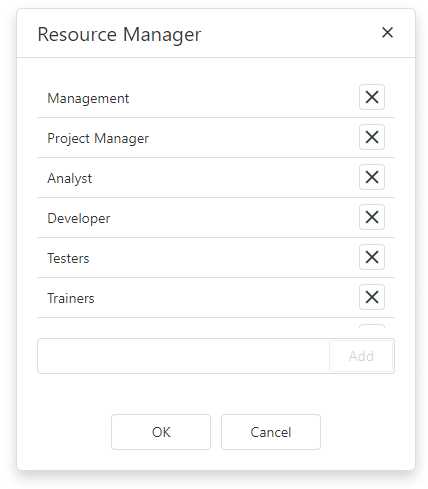Viewport: 428px width, 489px height.
Task: Close the Resource Manager dialog
Action: pyautogui.click(x=387, y=33)
